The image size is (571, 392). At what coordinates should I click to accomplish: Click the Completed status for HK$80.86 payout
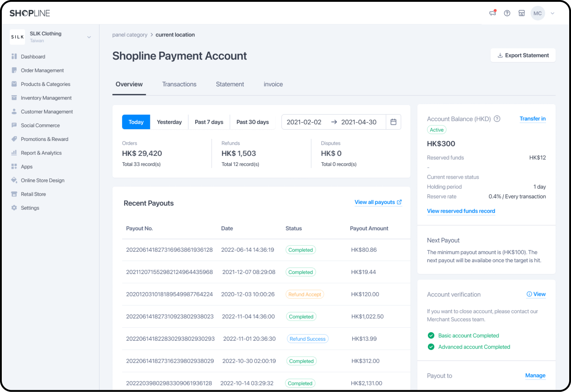click(301, 250)
